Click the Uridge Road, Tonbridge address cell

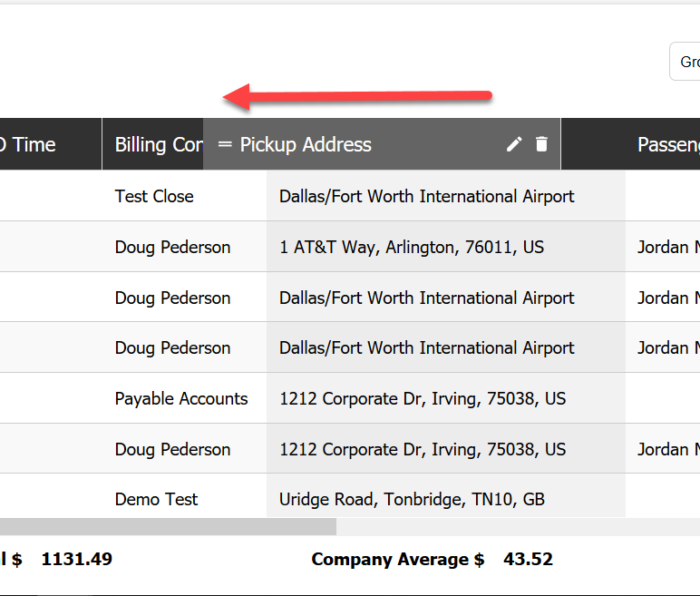412,499
